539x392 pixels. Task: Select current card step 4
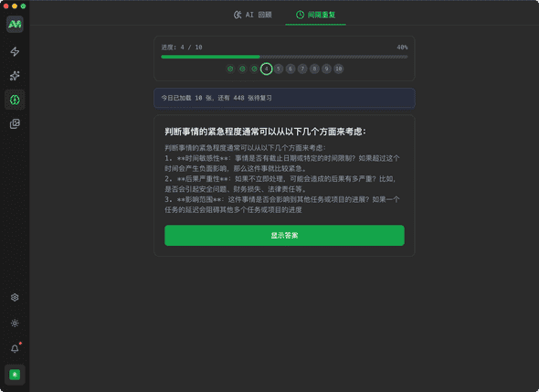(x=267, y=69)
